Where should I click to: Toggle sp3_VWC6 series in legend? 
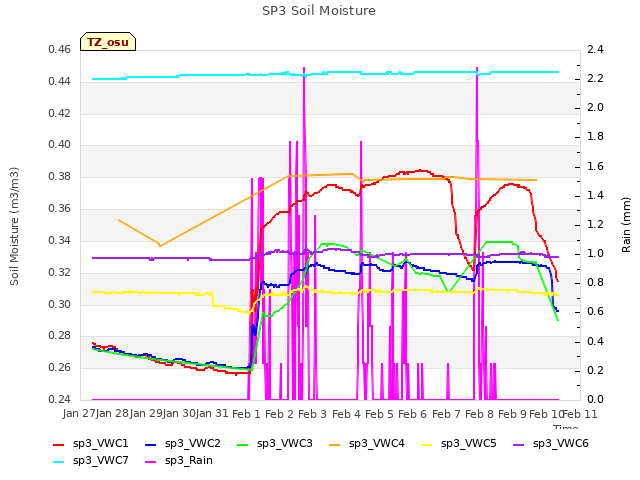point(551,443)
